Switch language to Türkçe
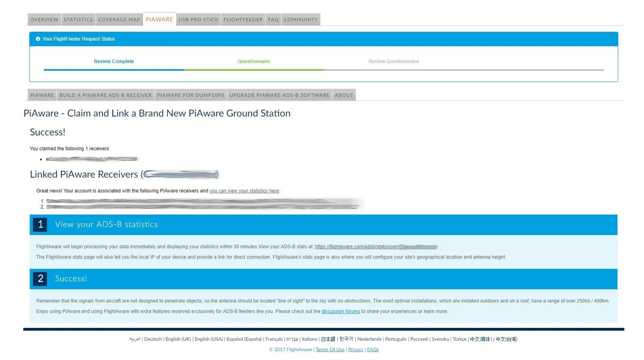The width and height of the screenshot is (644, 360). point(460,339)
